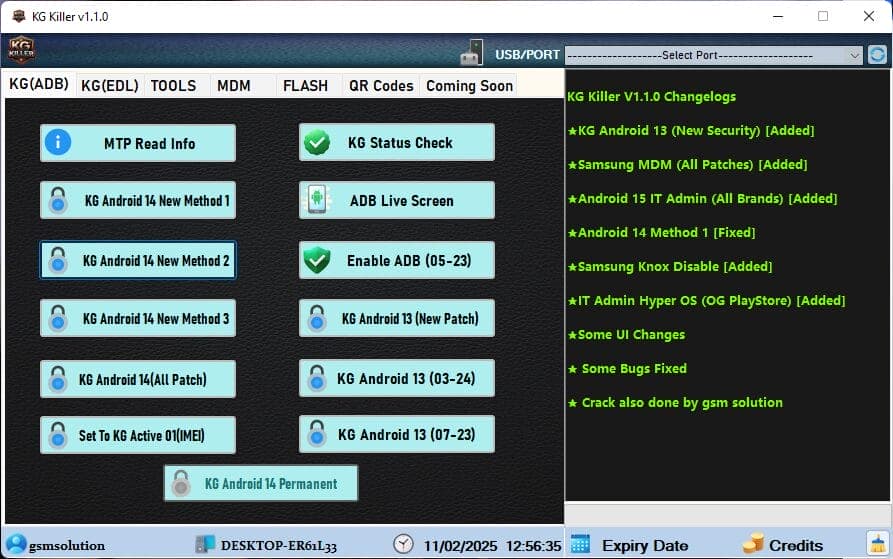Image resolution: width=893 pixels, height=559 pixels.
Task: Select the FLASH tab
Action: (x=305, y=86)
